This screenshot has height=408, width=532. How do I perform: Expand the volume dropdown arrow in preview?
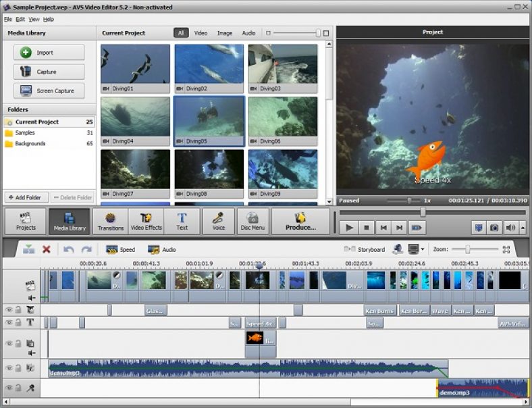tap(523, 228)
